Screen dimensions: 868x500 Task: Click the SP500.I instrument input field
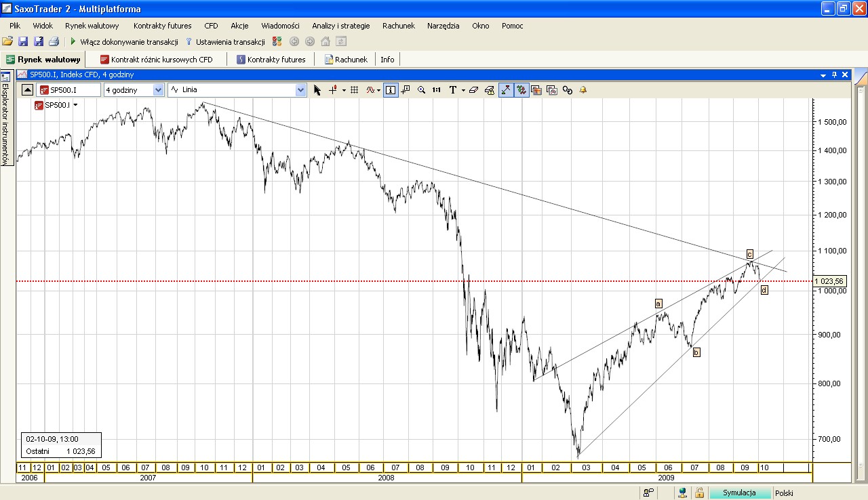pyautogui.click(x=69, y=89)
